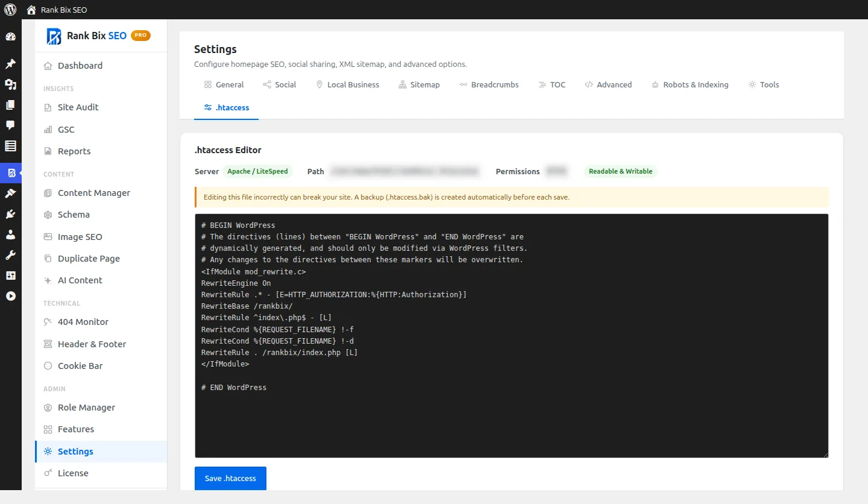This screenshot has width=868, height=504.
Task: Click the Apache / LiteSpeed server badge
Action: click(x=258, y=172)
